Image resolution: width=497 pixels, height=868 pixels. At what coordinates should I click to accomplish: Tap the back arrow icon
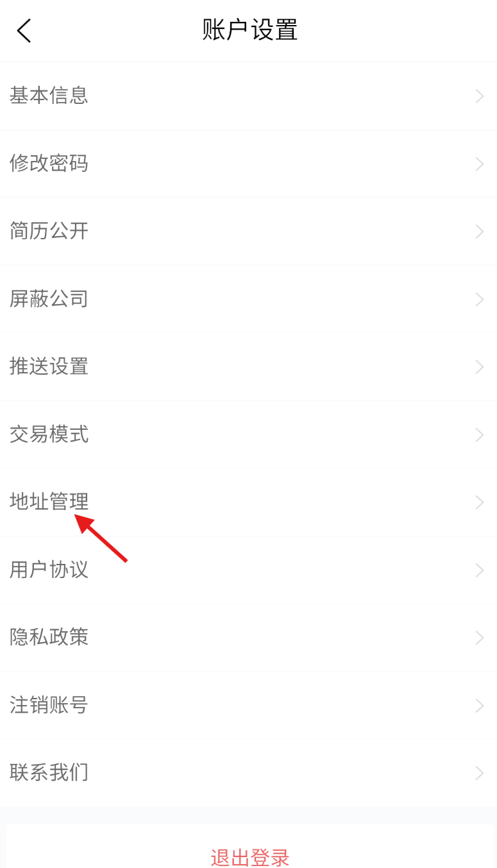click(24, 30)
